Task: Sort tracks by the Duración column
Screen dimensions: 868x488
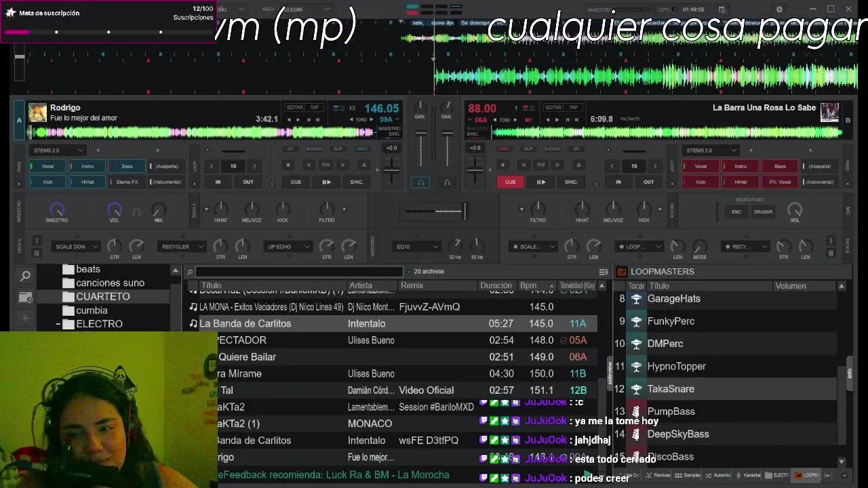Action: click(496, 286)
